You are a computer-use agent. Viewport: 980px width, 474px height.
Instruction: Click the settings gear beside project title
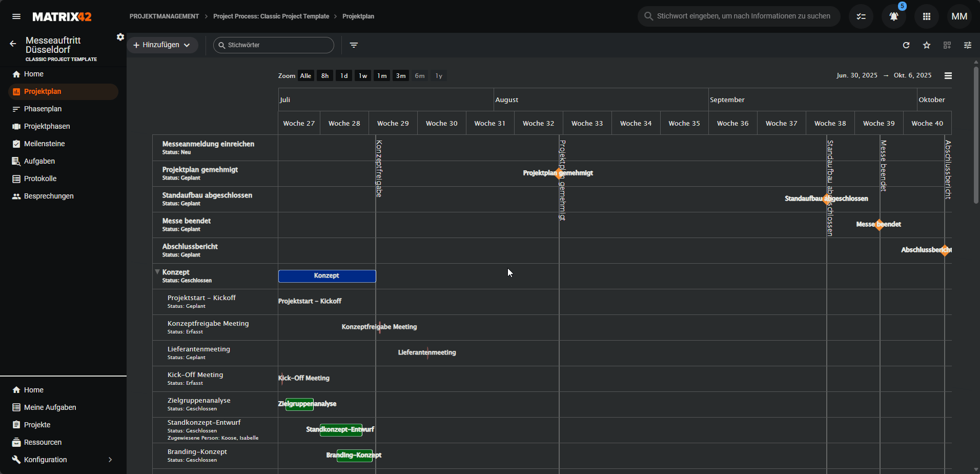point(120,37)
